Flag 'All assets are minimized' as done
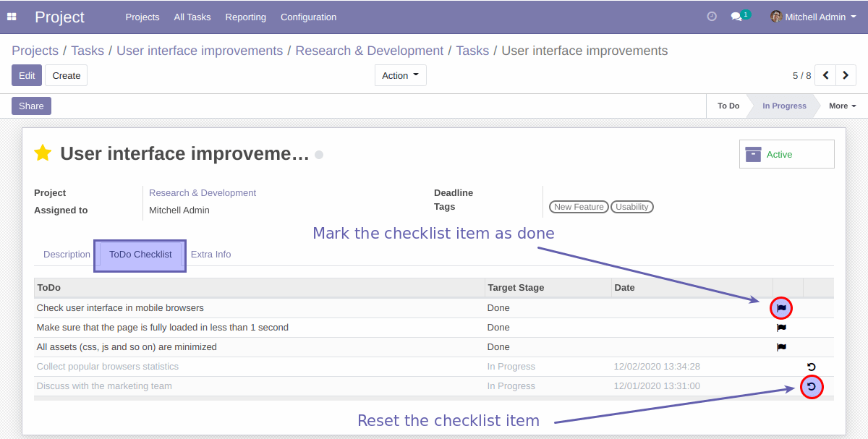Screen dimensions: 868x439 tap(781, 346)
